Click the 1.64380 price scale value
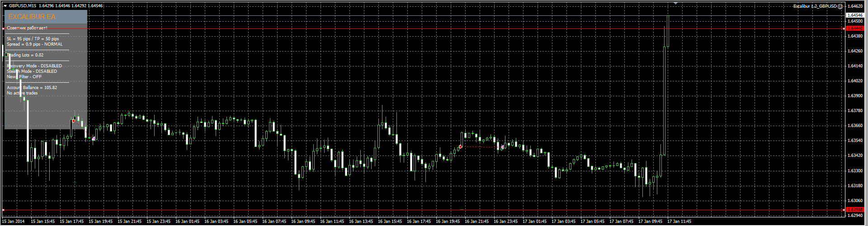Screen dimensions: 868x226 (855, 36)
